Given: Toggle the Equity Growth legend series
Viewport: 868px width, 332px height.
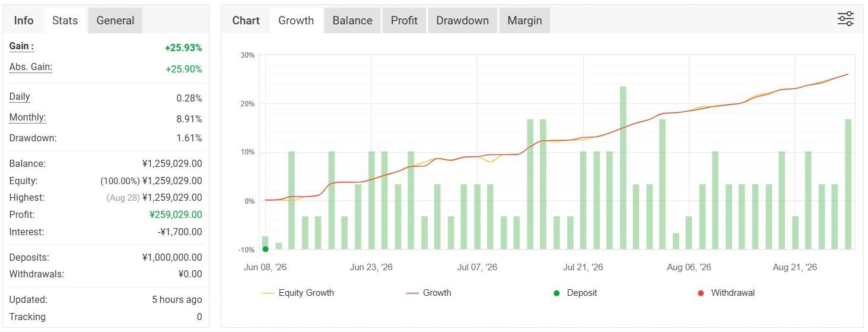Looking at the screenshot, I should pos(298,293).
